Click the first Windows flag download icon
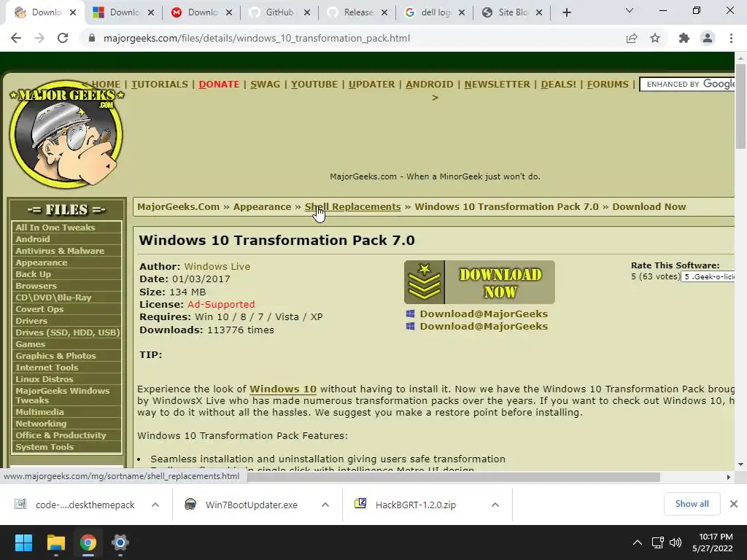Screen dimensions: 747x560 (x=410, y=314)
